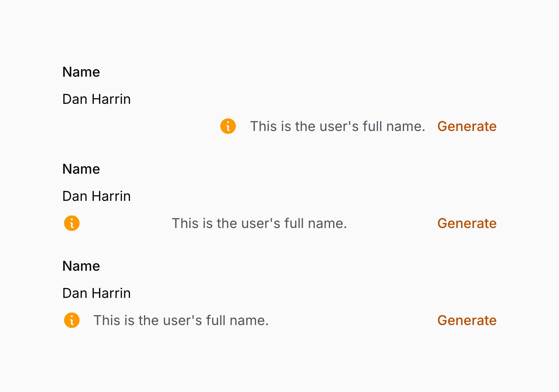The width and height of the screenshot is (559, 392).
Task: Click the second Name heading
Action: coord(81,169)
